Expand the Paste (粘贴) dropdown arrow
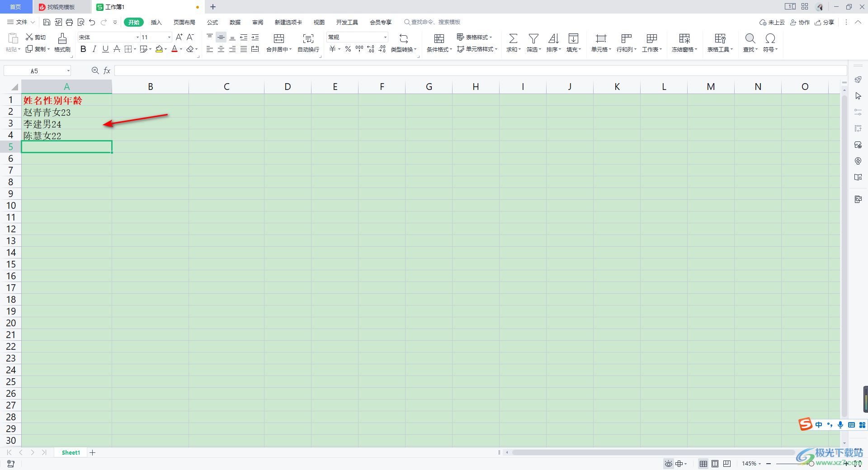 coord(19,49)
